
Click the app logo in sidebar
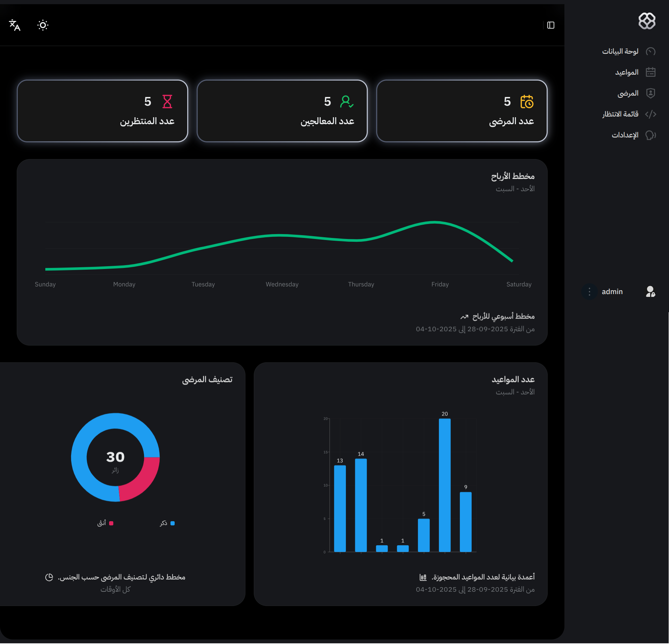tap(647, 21)
